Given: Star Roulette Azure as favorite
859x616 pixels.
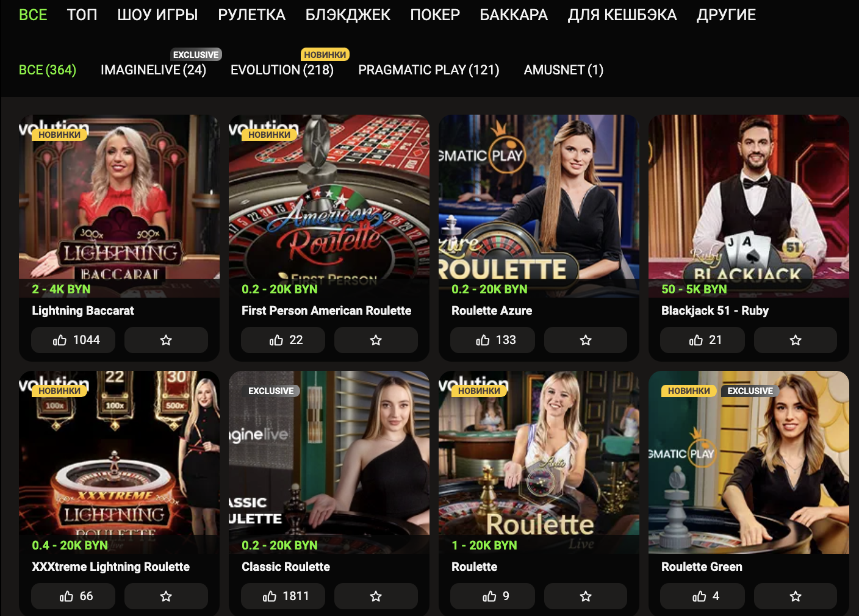Looking at the screenshot, I should (586, 340).
